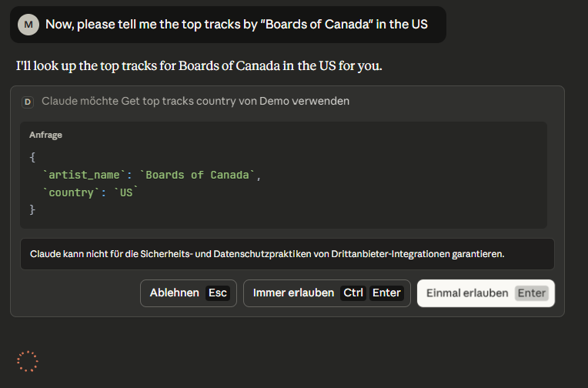This screenshot has height=388, width=588.
Task: Allow once with Einmal erlauben
Action: 467,293
